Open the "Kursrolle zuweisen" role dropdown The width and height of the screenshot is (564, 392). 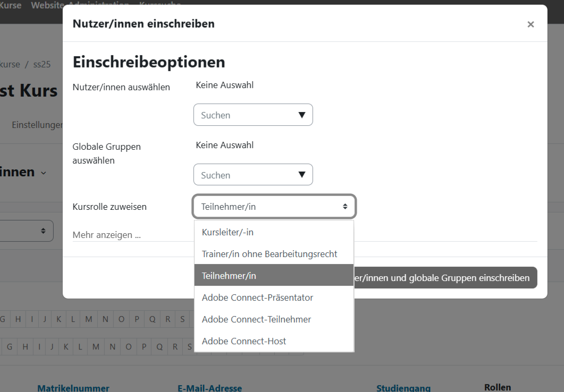(x=274, y=207)
